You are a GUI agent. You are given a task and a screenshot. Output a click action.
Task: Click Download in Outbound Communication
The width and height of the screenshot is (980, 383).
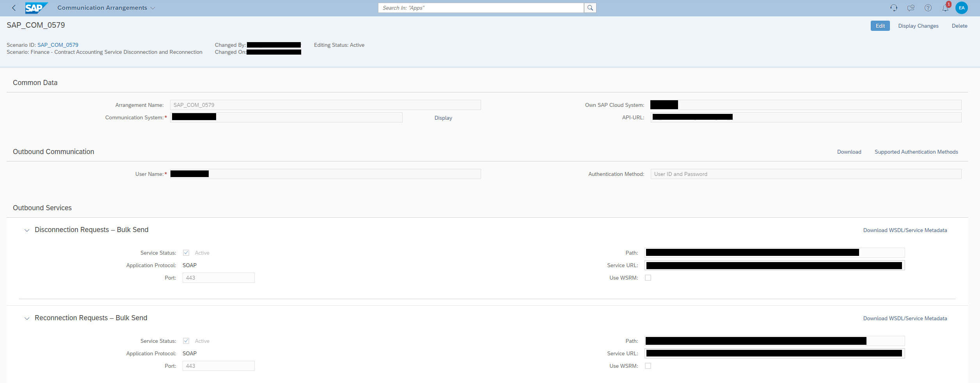[x=849, y=152]
